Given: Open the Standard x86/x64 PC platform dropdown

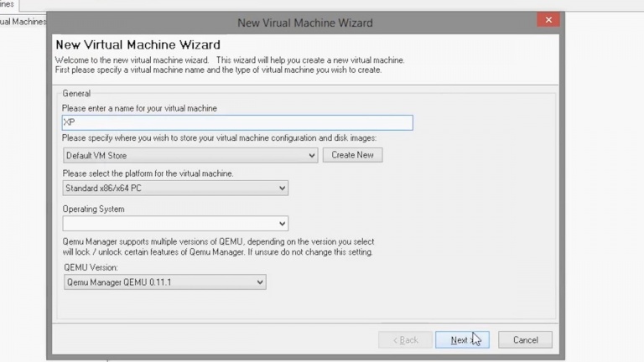Looking at the screenshot, I should [175, 188].
